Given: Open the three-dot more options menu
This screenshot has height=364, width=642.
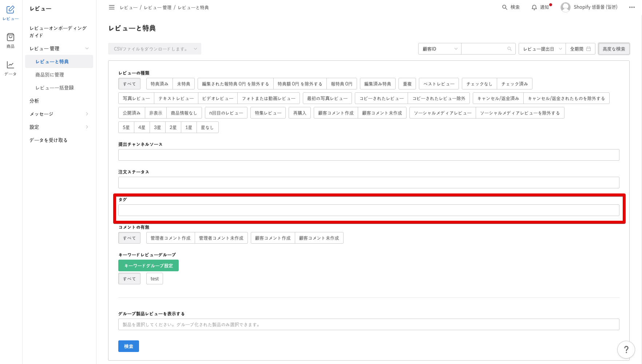Looking at the screenshot, I should pos(632,7).
